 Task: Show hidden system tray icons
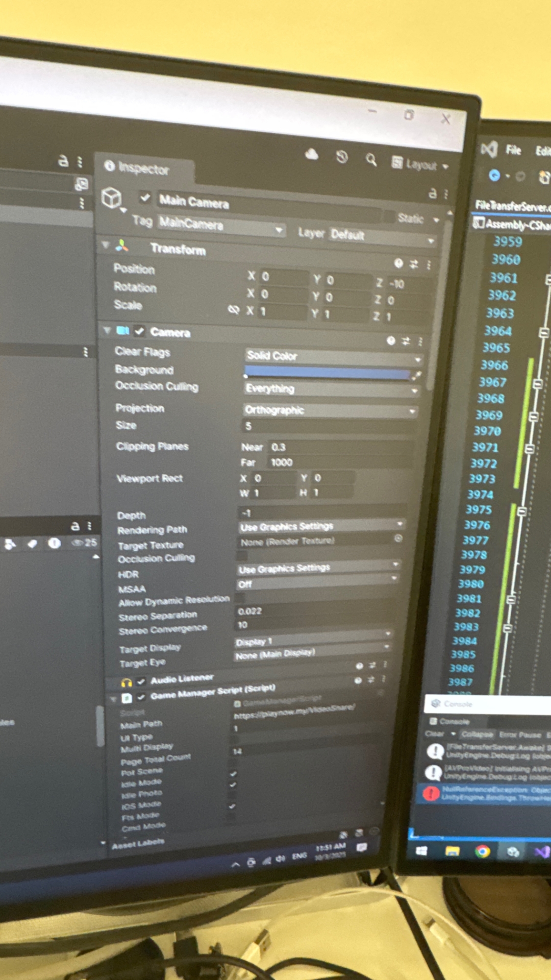click(235, 865)
